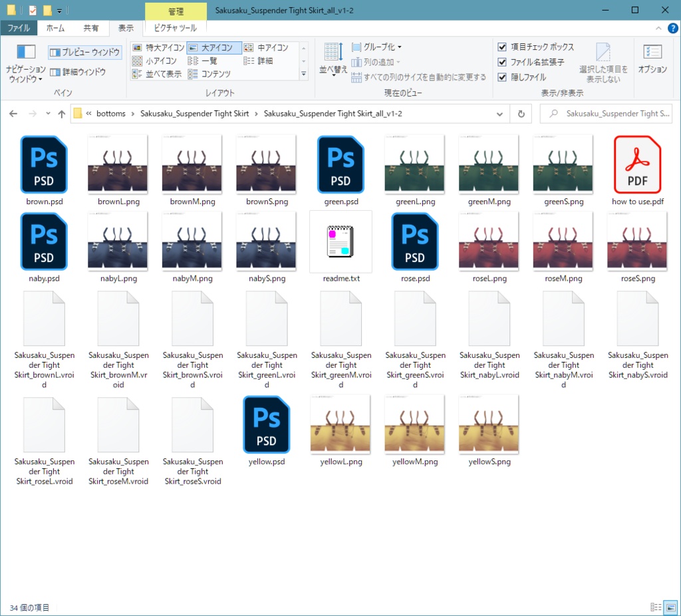Choose the content layout

click(x=209, y=75)
